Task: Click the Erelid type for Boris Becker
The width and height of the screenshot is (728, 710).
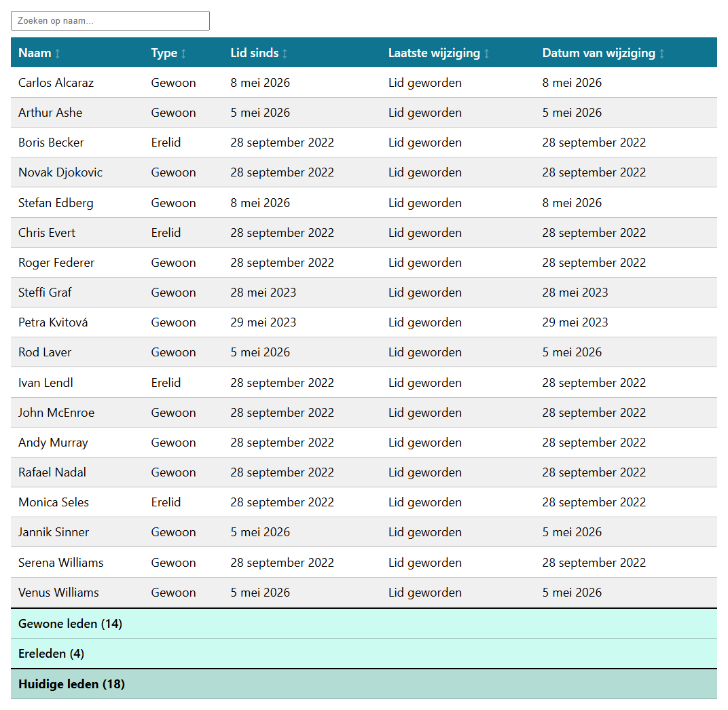Action: (x=166, y=143)
